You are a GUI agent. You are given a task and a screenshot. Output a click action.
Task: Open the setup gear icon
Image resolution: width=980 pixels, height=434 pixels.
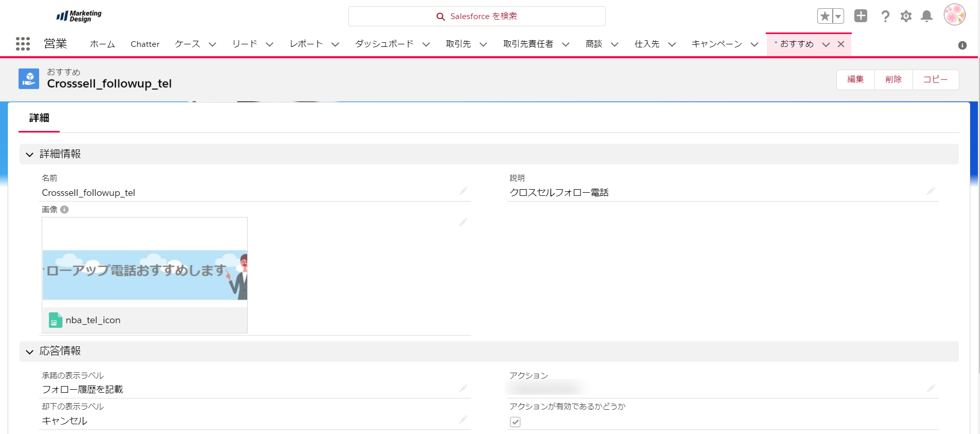point(906,16)
